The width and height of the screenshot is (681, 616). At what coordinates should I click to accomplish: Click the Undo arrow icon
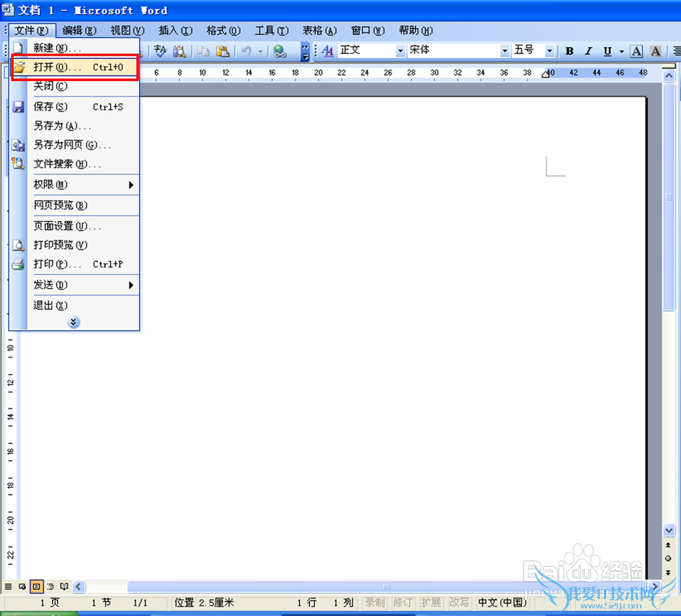click(247, 51)
